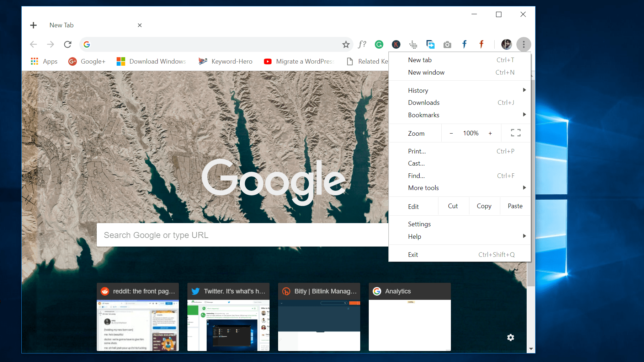Viewport: 644px width, 362px height.
Task: Open the red K extension icon
Action: (396, 44)
